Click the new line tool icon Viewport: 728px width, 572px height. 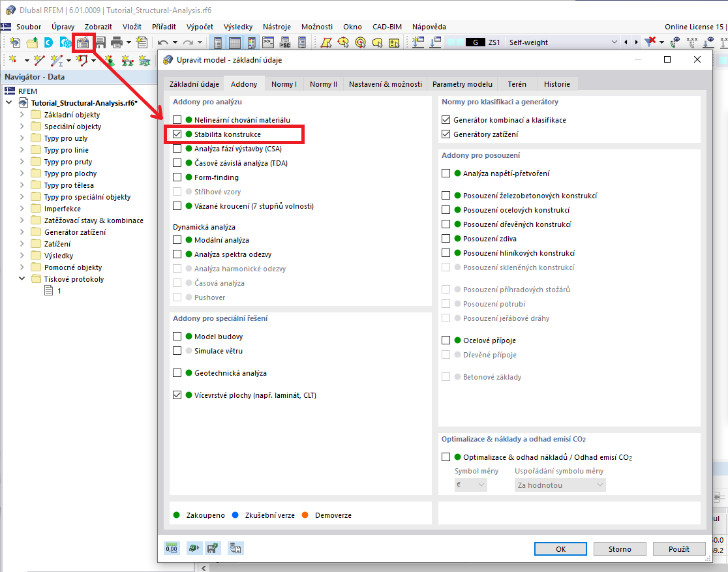[x=39, y=60]
